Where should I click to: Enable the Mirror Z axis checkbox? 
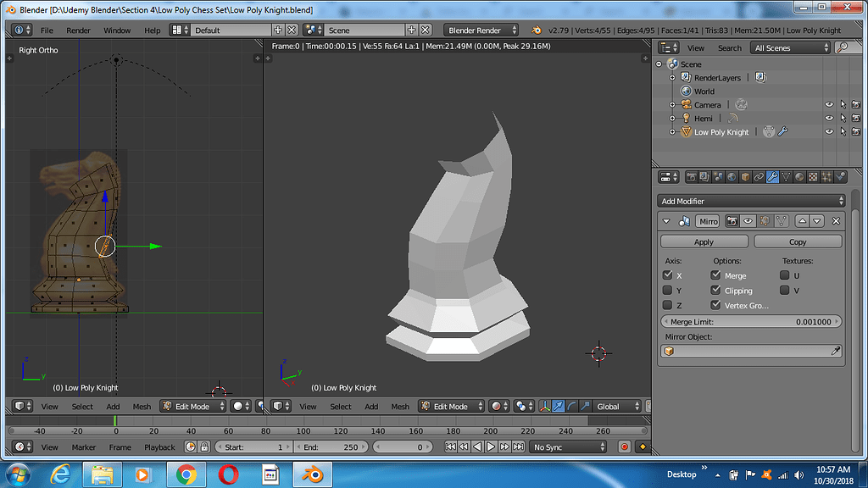tap(668, 305)
